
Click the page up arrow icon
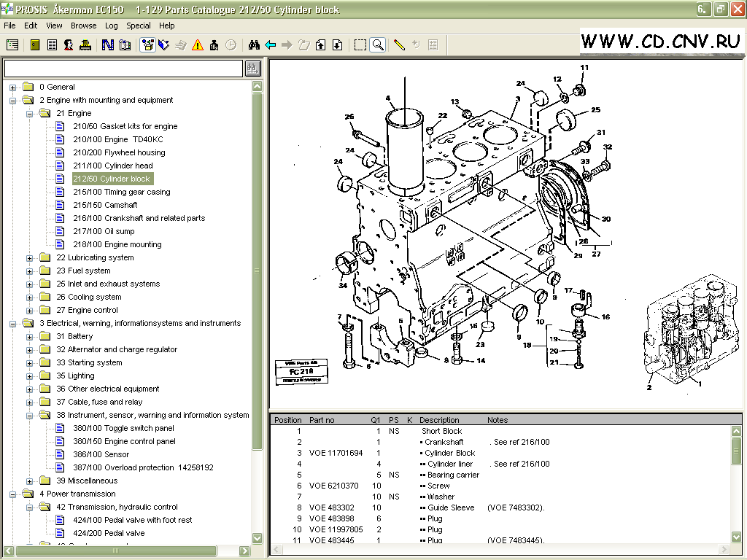click(x=321, y=45)
